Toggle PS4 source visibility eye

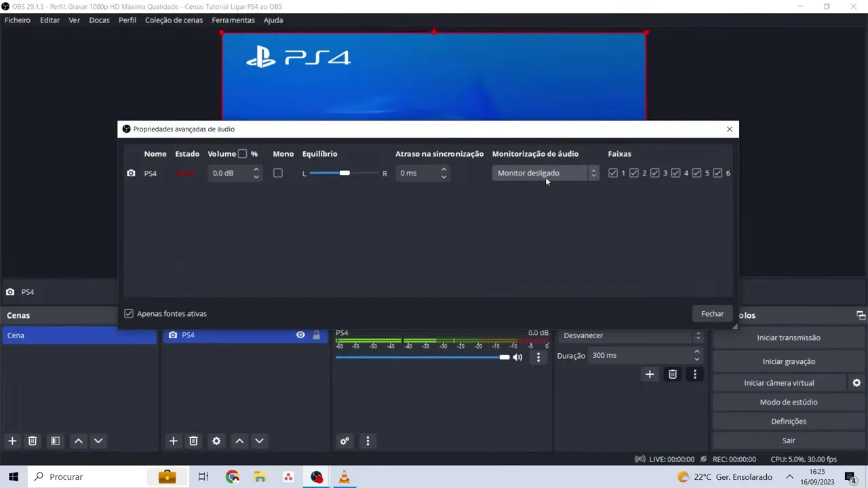pos(300,335)
